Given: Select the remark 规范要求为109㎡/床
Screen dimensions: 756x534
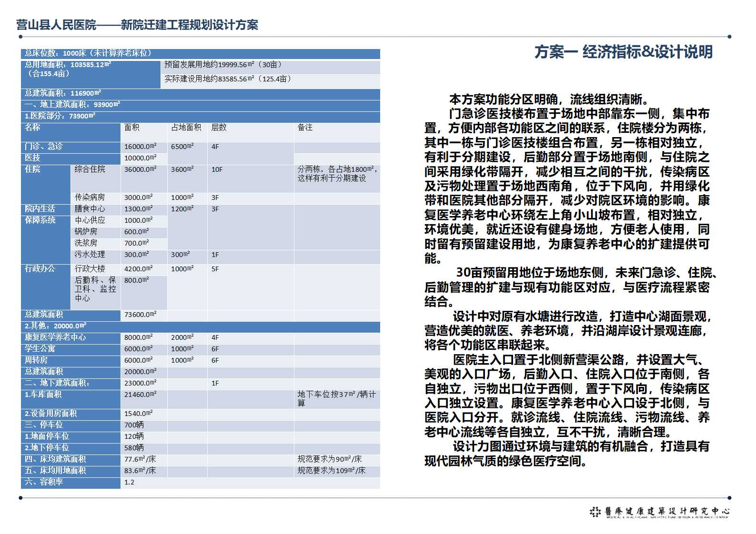Looking at the screenshot, I should click(332, 471).
